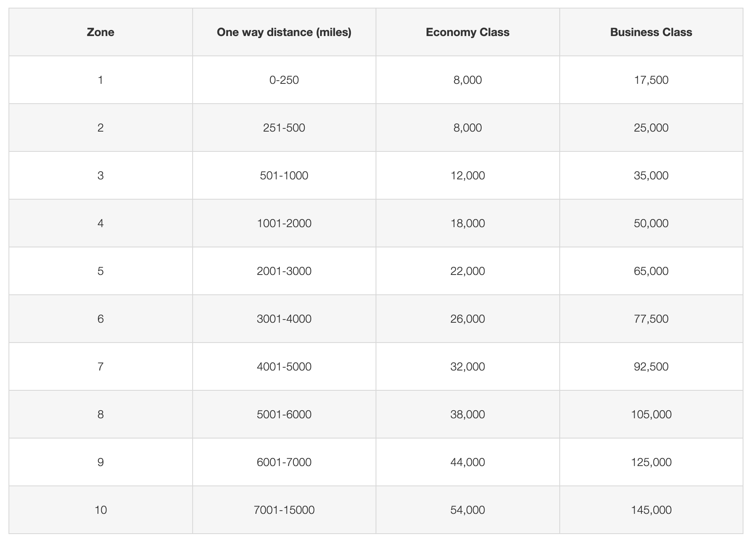Click the Business Class column header
Screen dimensions: 756x545
(x=651, y=32)
